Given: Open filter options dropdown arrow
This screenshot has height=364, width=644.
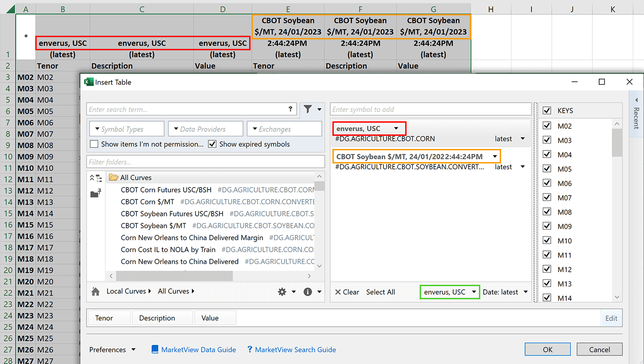Looking at the screenshot, I should (319, 109).
